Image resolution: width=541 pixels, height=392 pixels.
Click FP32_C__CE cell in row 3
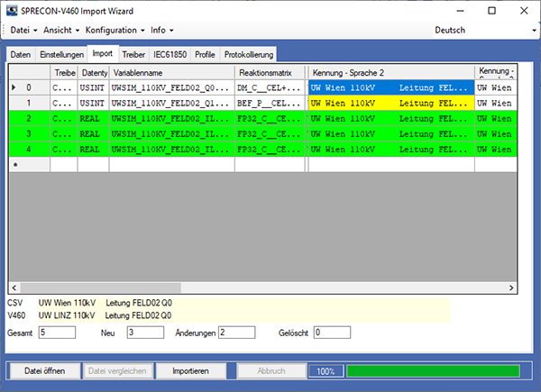270,133
